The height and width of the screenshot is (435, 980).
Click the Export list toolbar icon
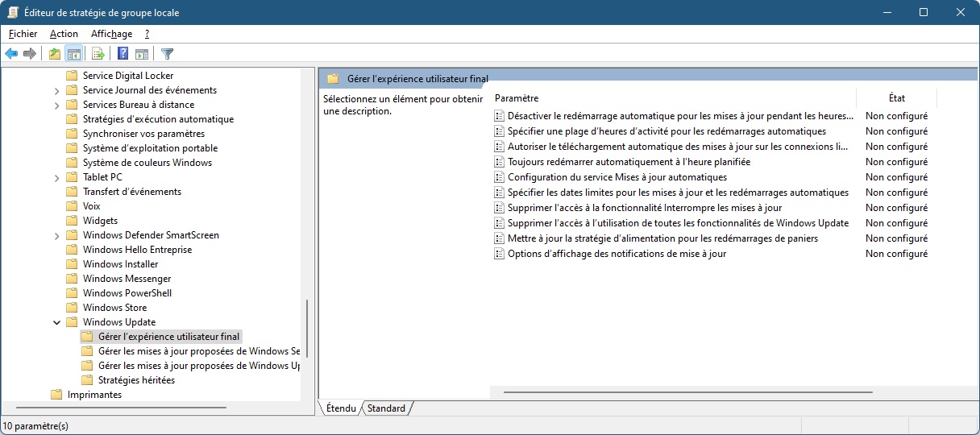click(x=98, y=54)
